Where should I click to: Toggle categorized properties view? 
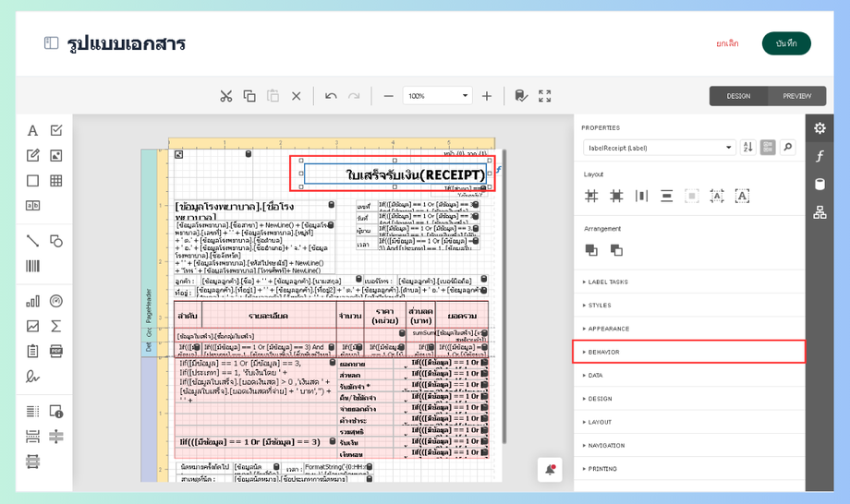coord(768,148)
